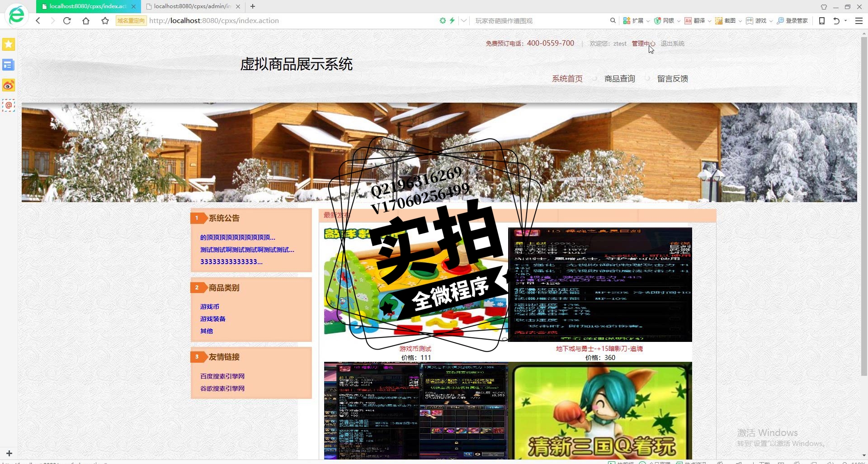This screenshot has width=868, height=464.
Task: Close the cpxs/index.action tab
Action: point(133,6)
